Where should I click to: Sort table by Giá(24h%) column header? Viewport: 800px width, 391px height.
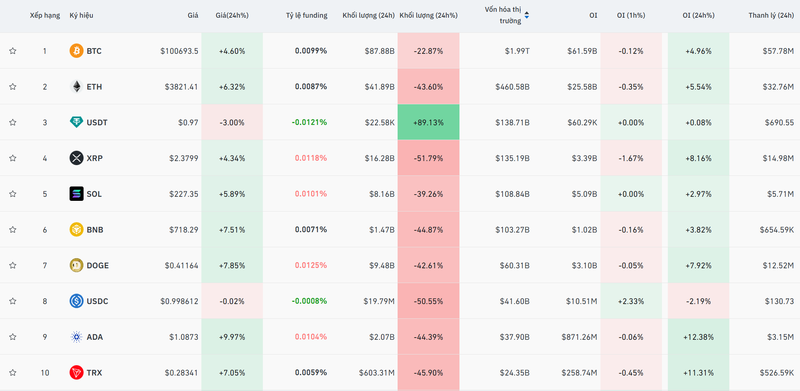[x=232, y=15]
